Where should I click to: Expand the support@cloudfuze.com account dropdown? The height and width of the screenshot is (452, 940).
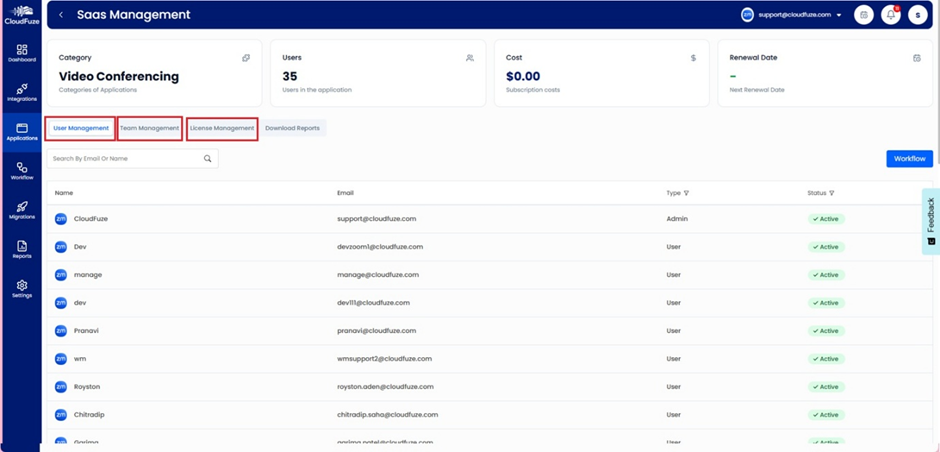click(838, 15)
